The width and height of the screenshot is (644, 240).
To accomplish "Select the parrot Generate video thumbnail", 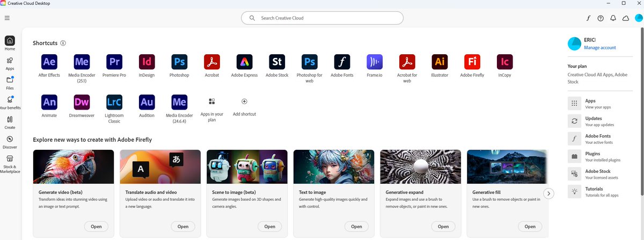I will (74, 167).
